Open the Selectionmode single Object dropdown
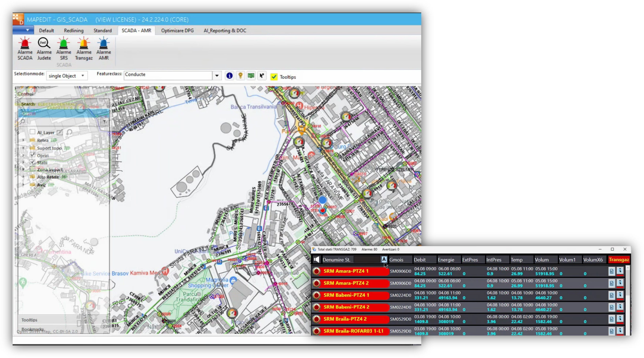This screenshot has height=358, width=644. [67, 76]
